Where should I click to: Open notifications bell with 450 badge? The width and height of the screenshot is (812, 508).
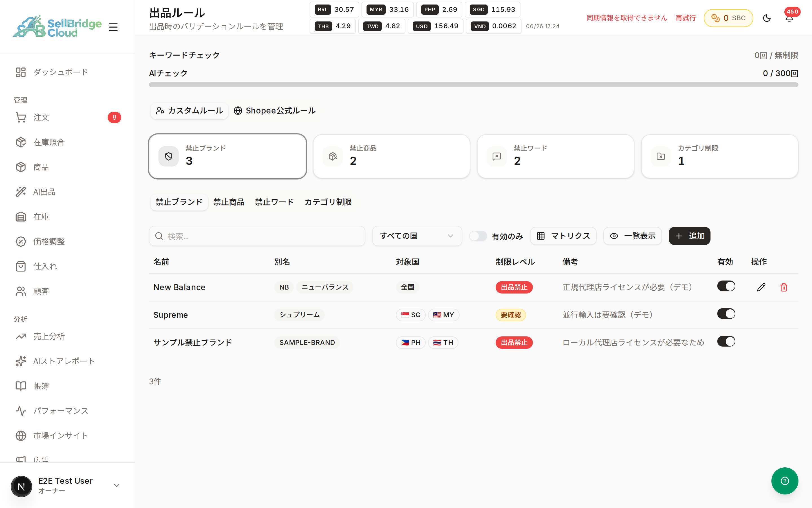(x=789, y=18)
